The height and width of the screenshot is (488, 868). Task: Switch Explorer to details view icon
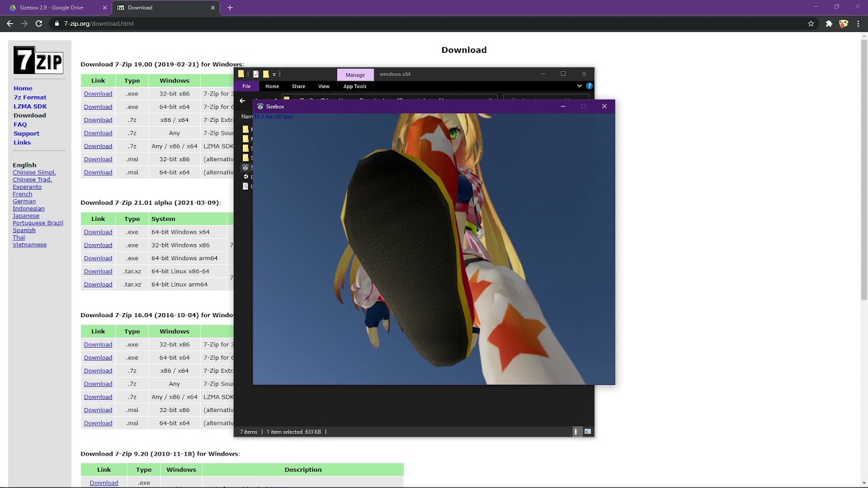point(576,431)
